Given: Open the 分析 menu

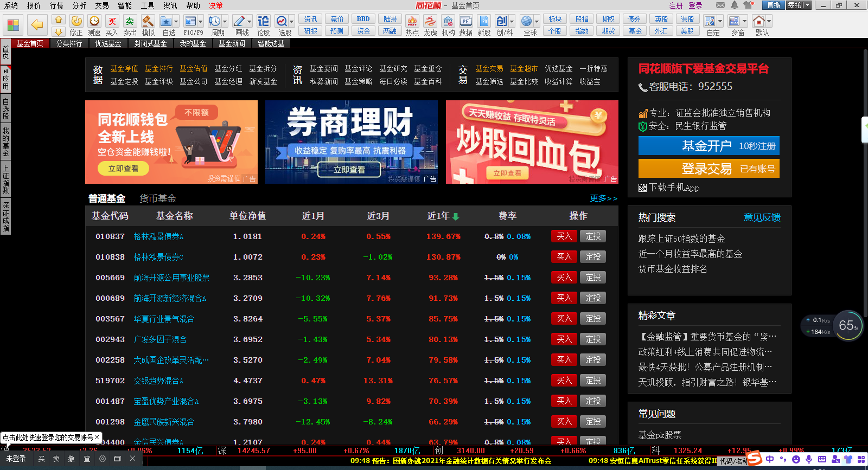Looking at the screenshot, I should pyautogui.click(x=79, y=5).
